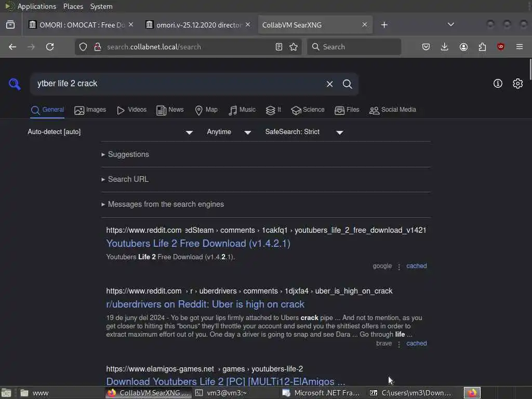The image size is (532, 399).
Task: Close the CollabVM SearXNG tab
Action: [x=364, y=25]
